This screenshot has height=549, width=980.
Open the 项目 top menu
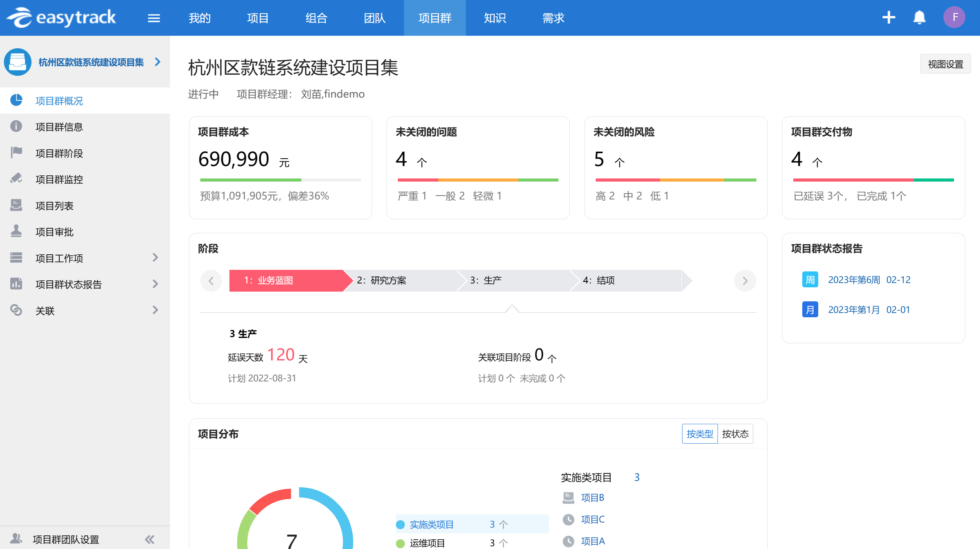click(x=258, y=18)
